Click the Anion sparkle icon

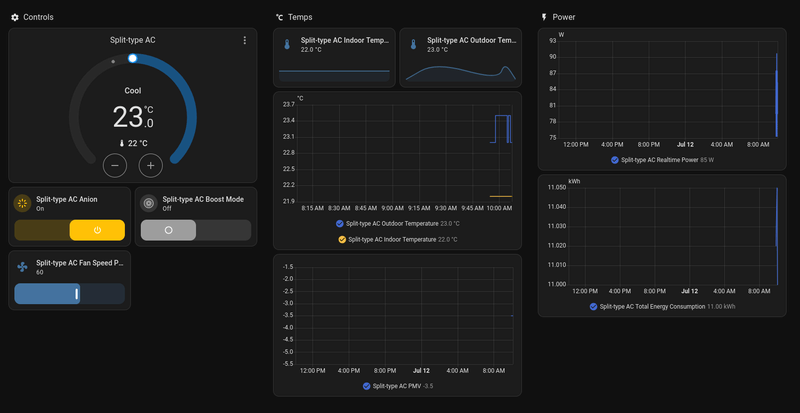pos(21,203)
